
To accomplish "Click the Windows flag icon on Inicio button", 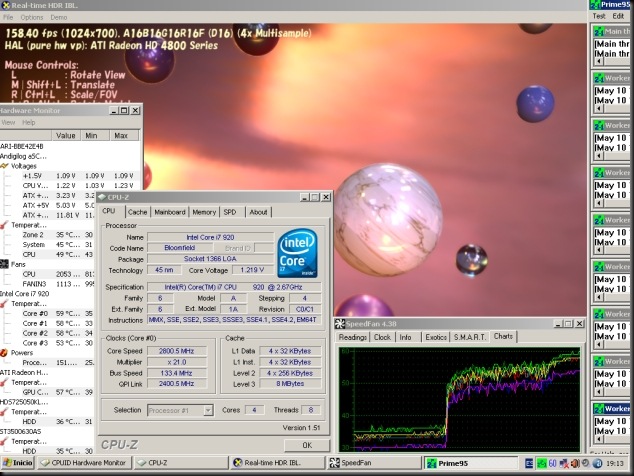I will coord(8,464).
